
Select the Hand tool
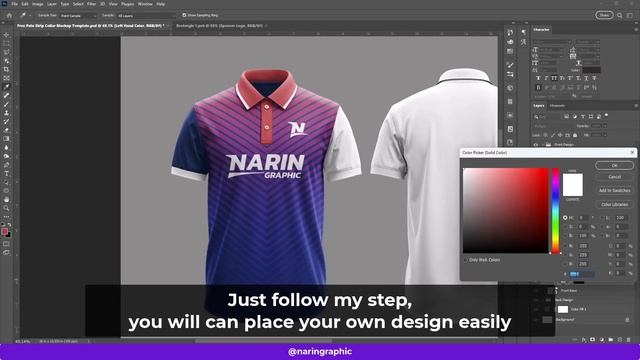pos(6,200)
